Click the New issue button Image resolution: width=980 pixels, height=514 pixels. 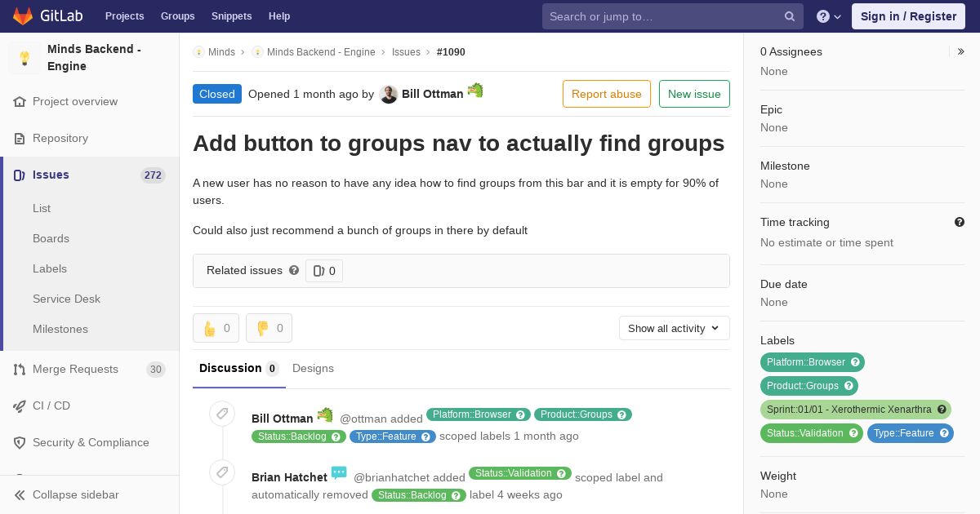click(x=694, y=94)
